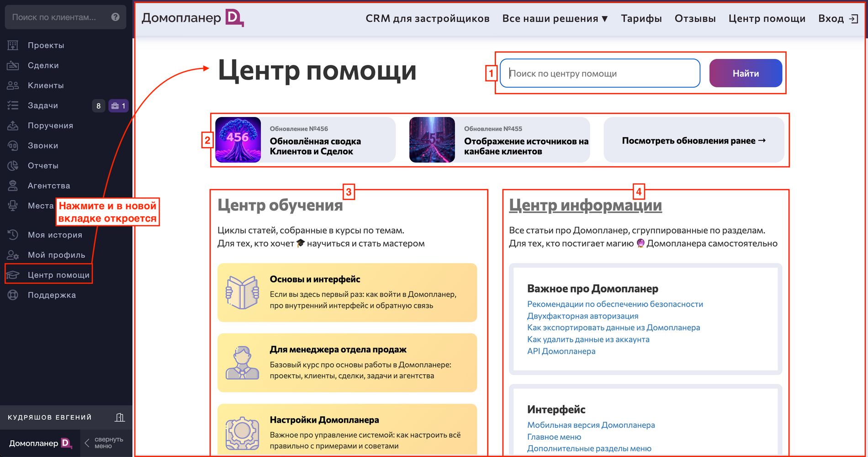Click Посмотреть обновления ранее card

click(x=694, y=140)
